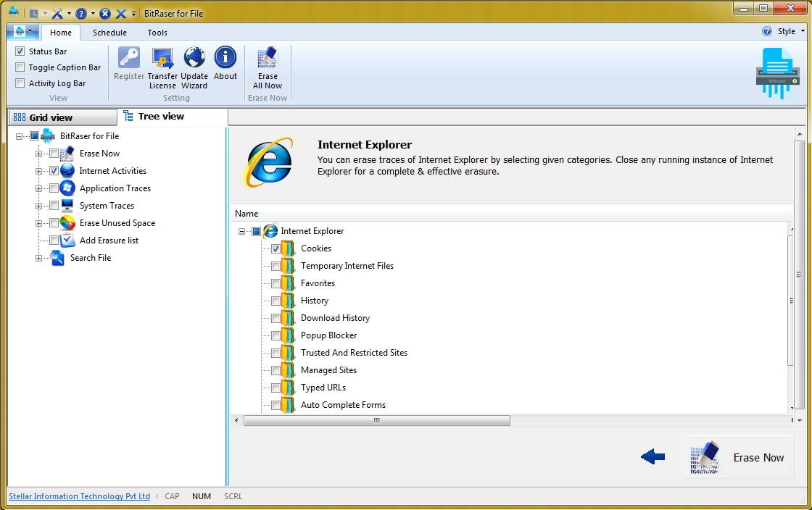Screen dimensions: 812x510
Task: Click the horizontal scrollbar thumb in list
Action: click(x=377, y=420)
